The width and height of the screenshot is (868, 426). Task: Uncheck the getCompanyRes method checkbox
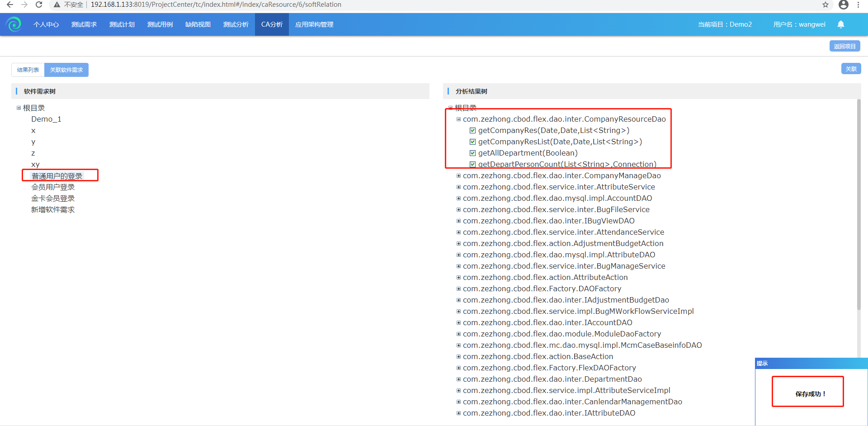click(x=472, y=131)
